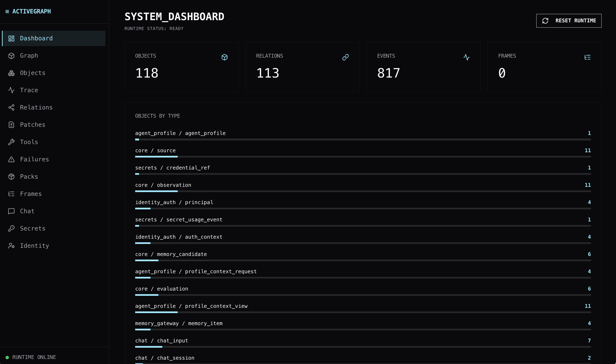The image size is (616, 364).
Task: Click 'agent_profile / profile_context_request' row label
Action: (196, 272)
